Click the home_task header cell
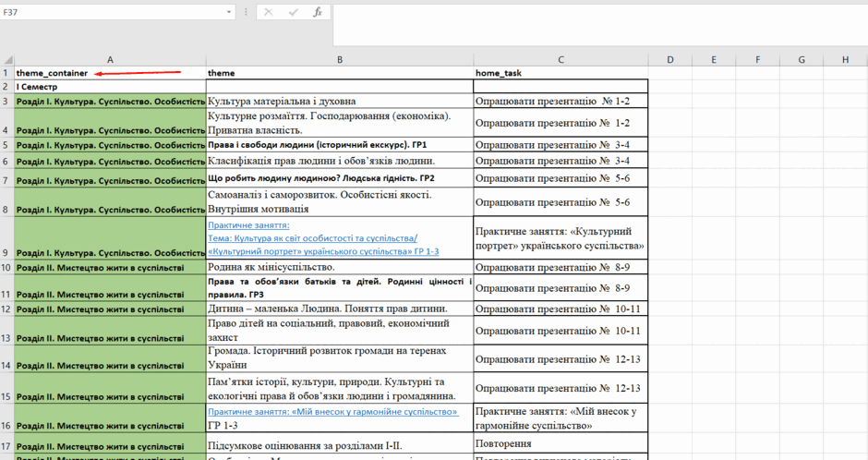 (561, 73)
